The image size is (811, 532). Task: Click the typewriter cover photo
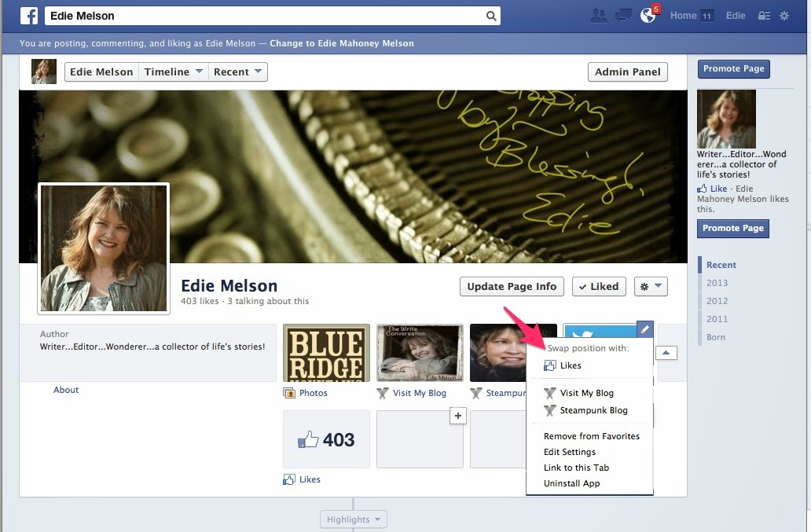(x=354, y=177)
